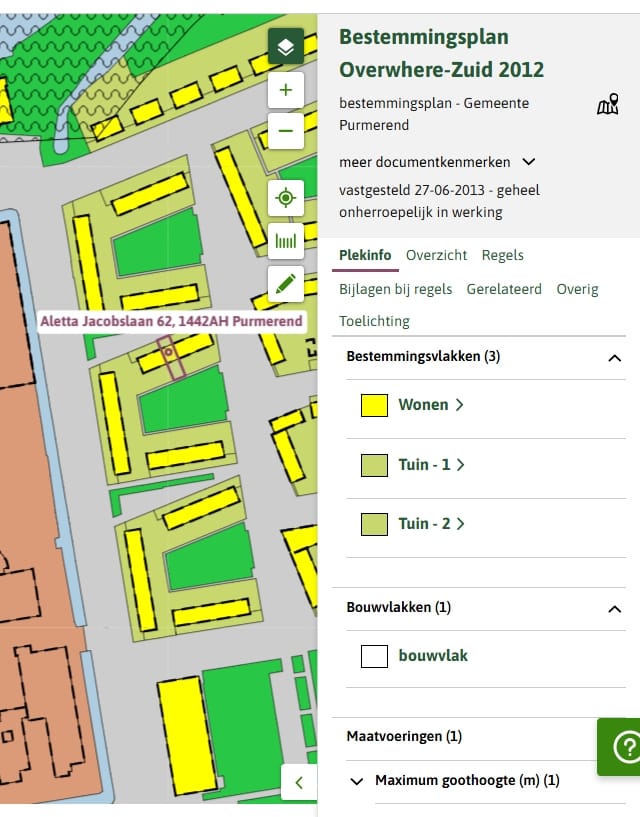This screenshot has height=817, width=640.
Task: Show plan on map icon
Action: pyautogui.click(x=607, y=105)
